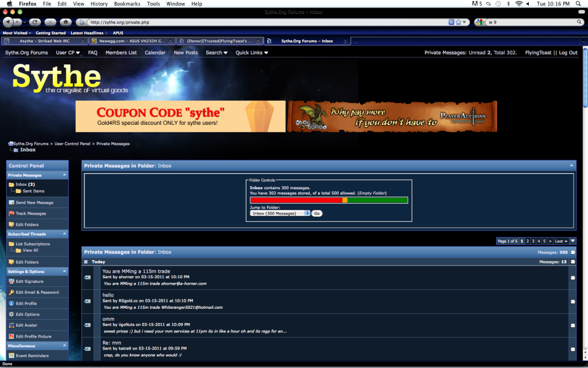This screenshot has height=368, width=588.
Task: Open Quick Links dropdown
Action: (x=252, y=52)
